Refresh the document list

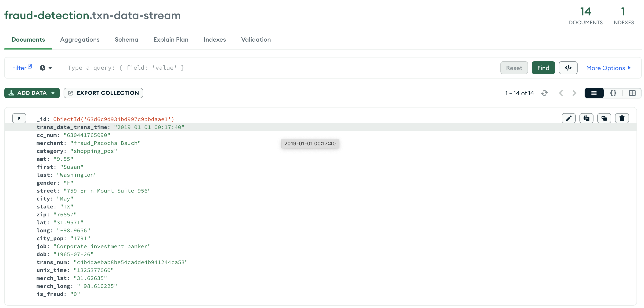(544, 93)
